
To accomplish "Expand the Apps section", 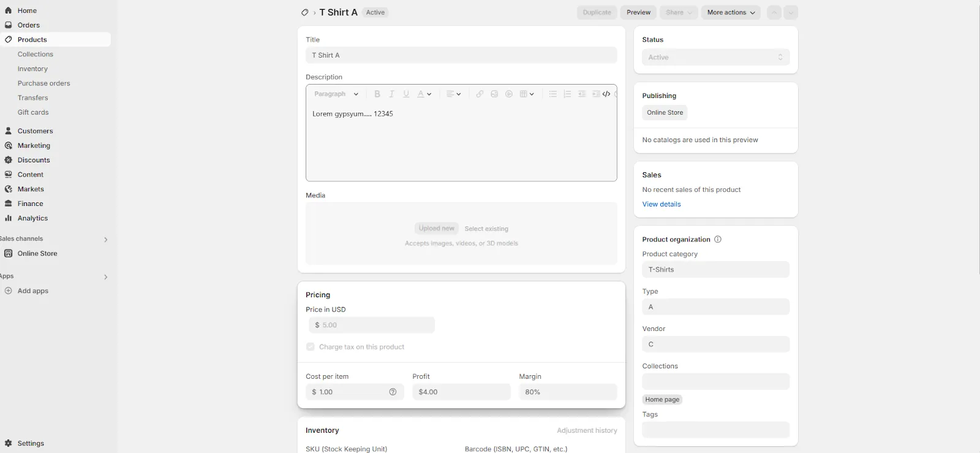I will [x=105, y=276].
